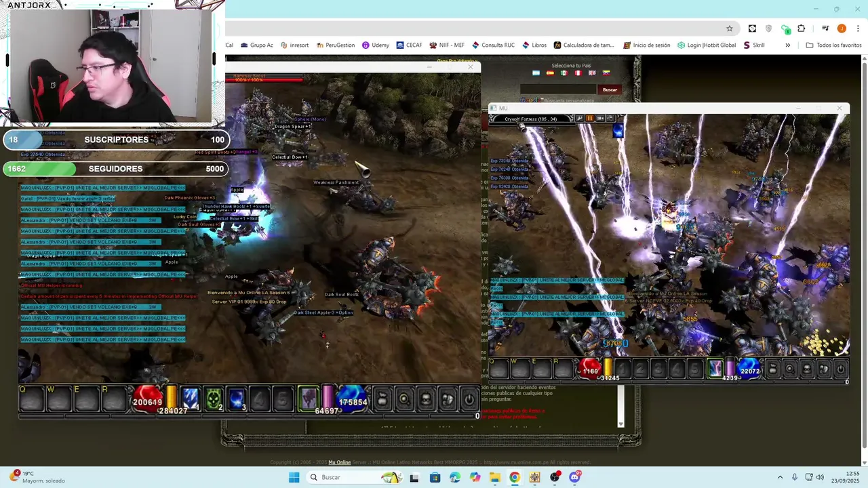Image resolution: width=868 pixels, height=488 pixels.
Task: Open the Login Hotbit Global bookmark
Action: [x=707, y=45]
